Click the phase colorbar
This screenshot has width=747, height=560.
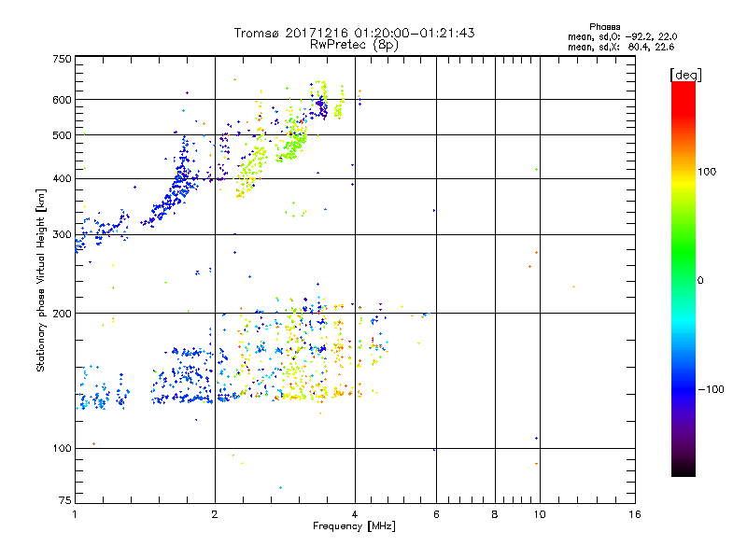point(684,278)
